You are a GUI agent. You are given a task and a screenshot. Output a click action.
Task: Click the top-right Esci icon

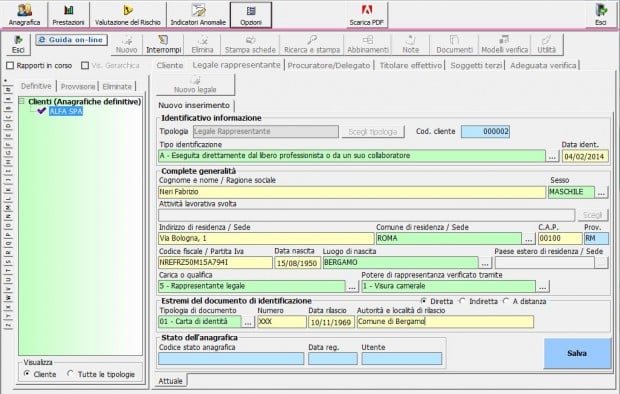pyautogui.click(x=601, y=15)
